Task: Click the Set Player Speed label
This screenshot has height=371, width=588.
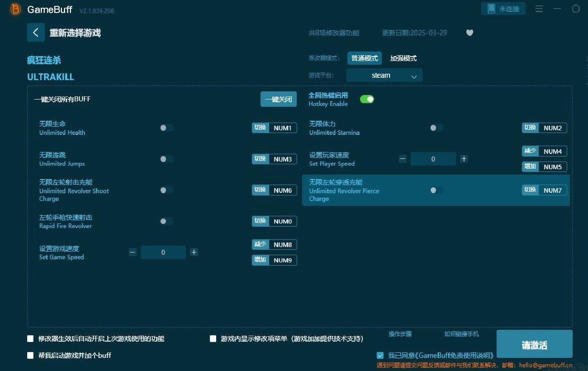Action: pos(332,164)
